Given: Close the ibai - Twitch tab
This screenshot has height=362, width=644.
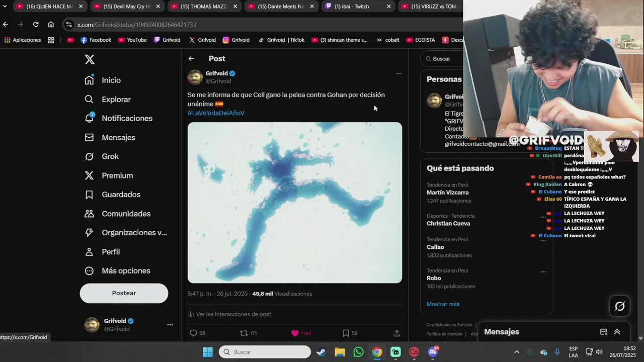Looking at the screenshot, I should coord(389,7).
